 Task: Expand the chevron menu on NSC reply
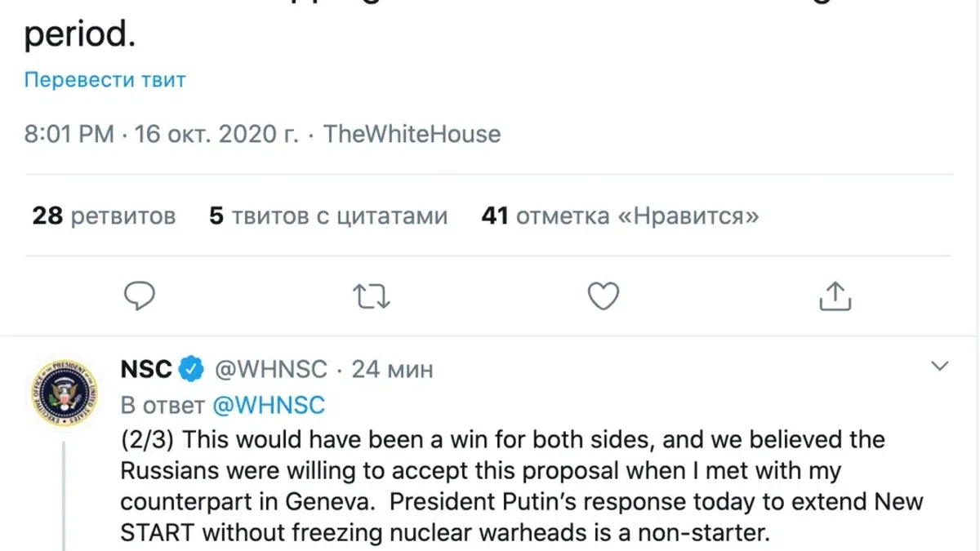[x=941, y=365]
